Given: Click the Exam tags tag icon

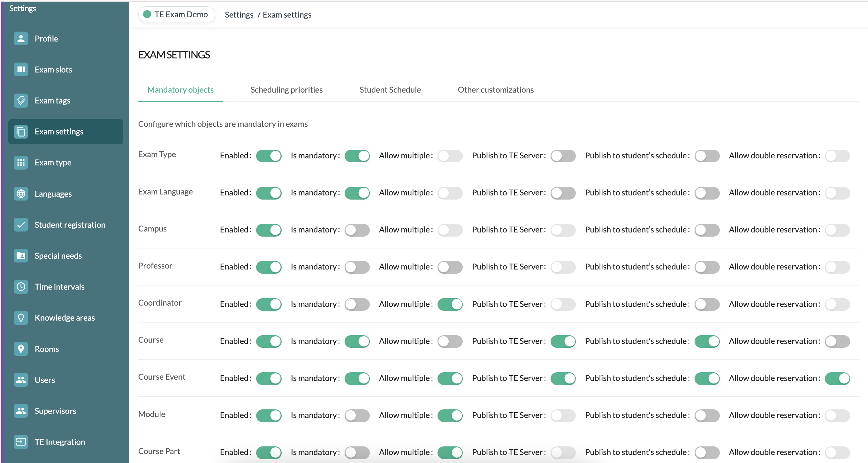Looking at the screenshot, I should 21,100.
